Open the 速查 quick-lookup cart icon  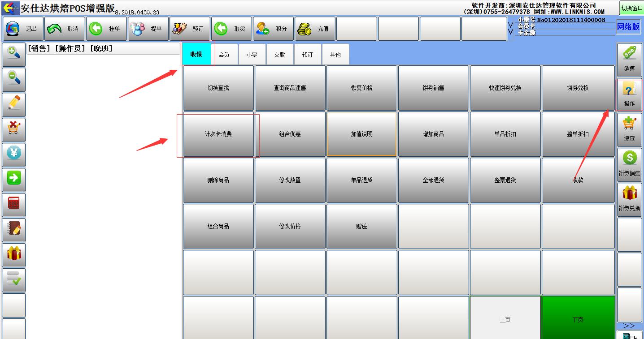[629, 130]
